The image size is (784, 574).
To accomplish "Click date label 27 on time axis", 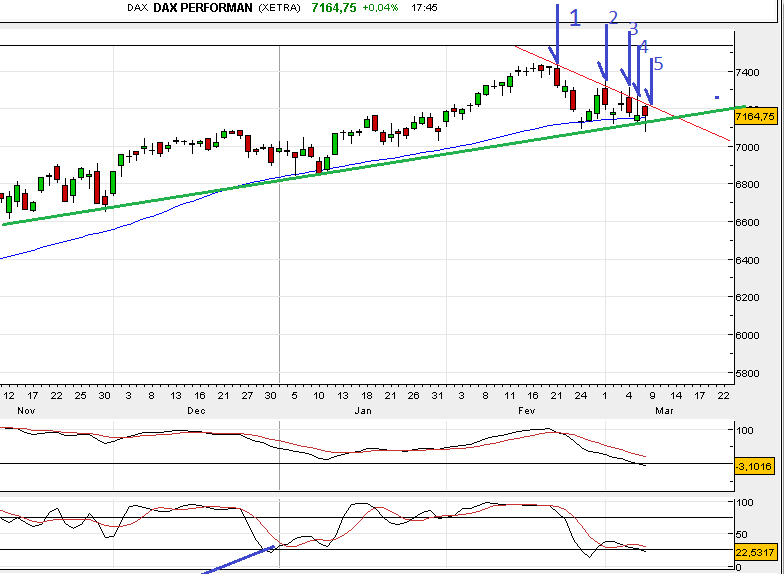I will [247, 396].
